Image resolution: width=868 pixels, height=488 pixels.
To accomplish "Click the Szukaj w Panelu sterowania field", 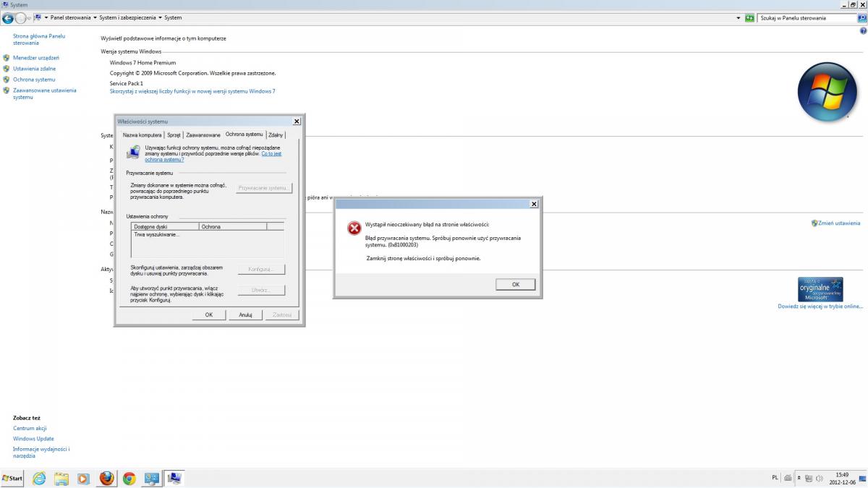I will coord(807,17).
